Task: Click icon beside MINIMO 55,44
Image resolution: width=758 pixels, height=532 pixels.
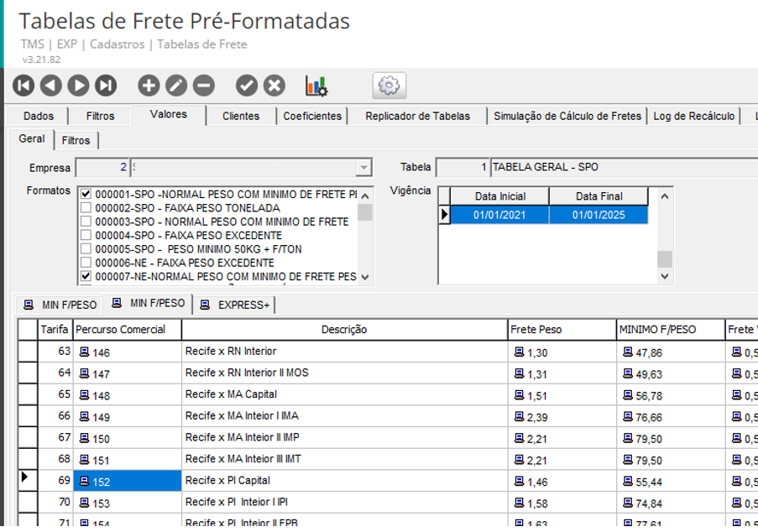Action: click(x=628, y=481)
